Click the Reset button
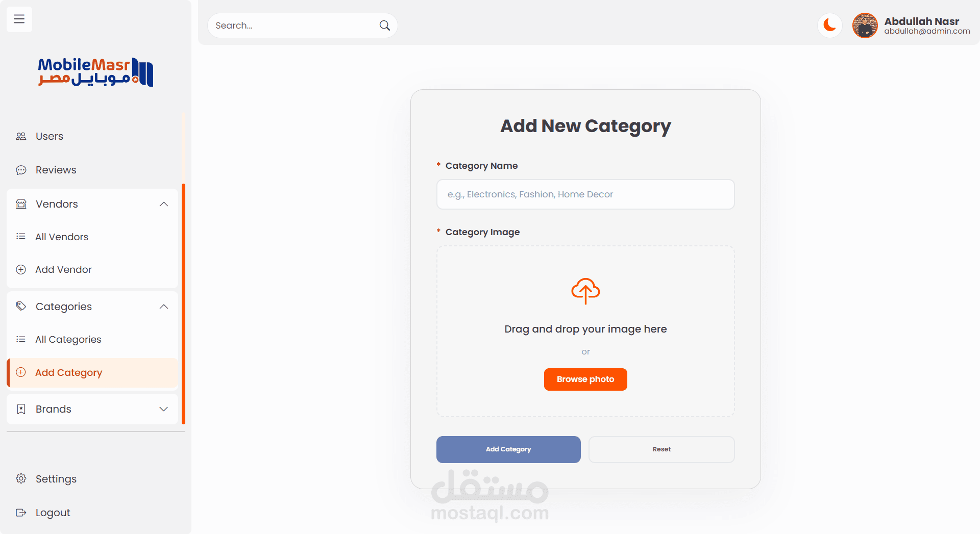 tap(661, 449)
